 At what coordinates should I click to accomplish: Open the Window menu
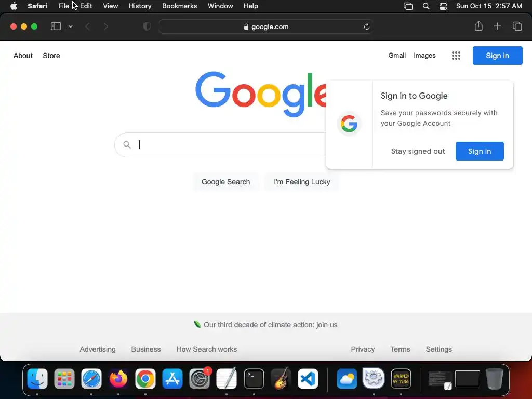tap(220, 6)
